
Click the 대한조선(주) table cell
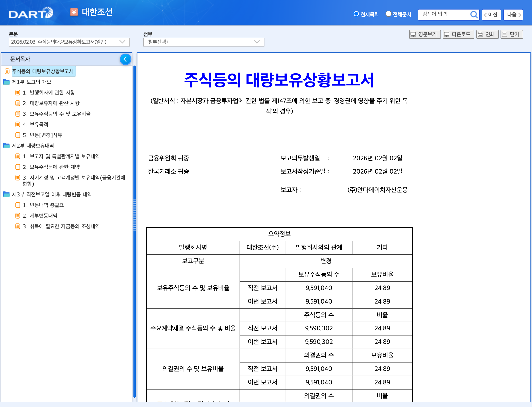pyautogui.click(x=263, y=247)
